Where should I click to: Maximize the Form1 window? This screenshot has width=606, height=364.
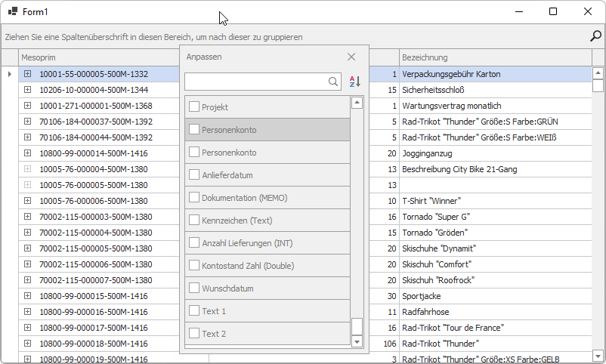(553, 11)
